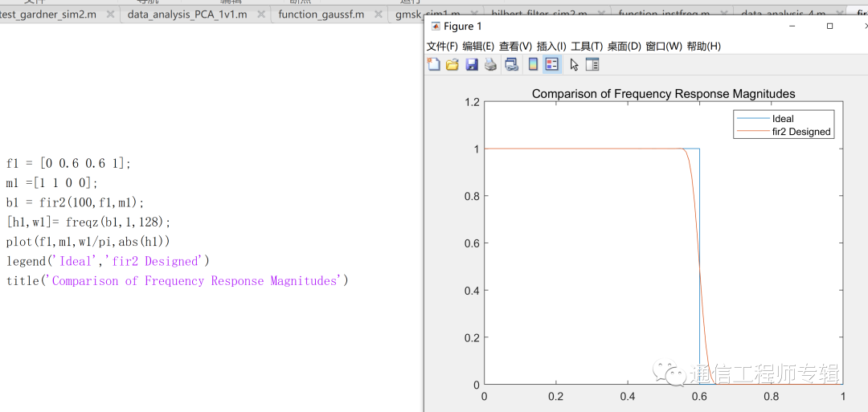Open the 查看(V) menu
This screenshot has width=868, height=412.
pyautogui.click(x=515, y=47)
